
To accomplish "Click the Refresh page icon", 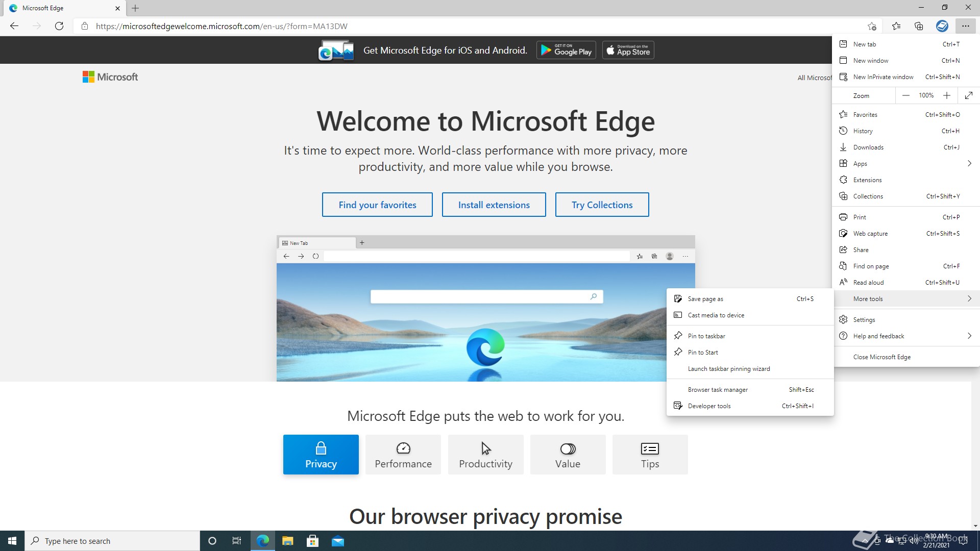I will (x=59, y=26).
